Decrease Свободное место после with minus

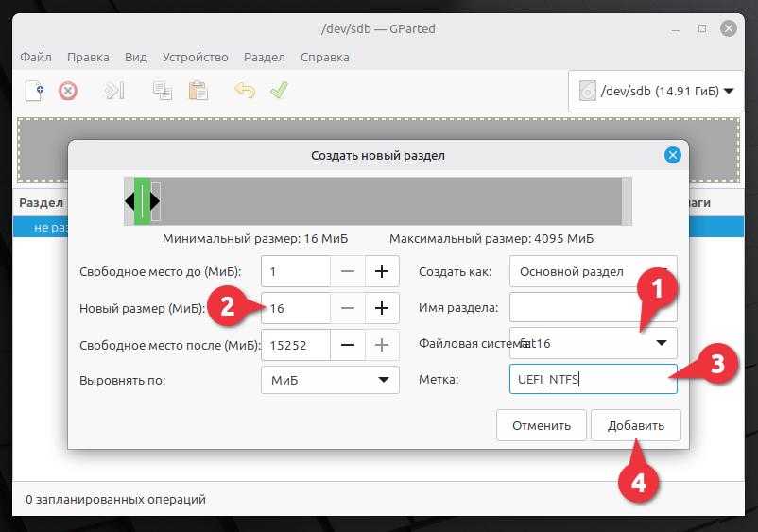(348, 345)
